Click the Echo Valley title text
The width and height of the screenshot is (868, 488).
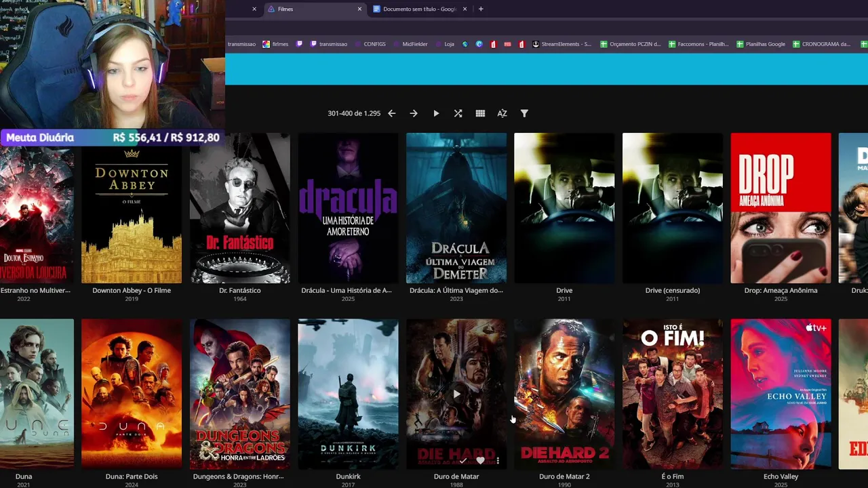pyautogui.click(x=781, y=476)
